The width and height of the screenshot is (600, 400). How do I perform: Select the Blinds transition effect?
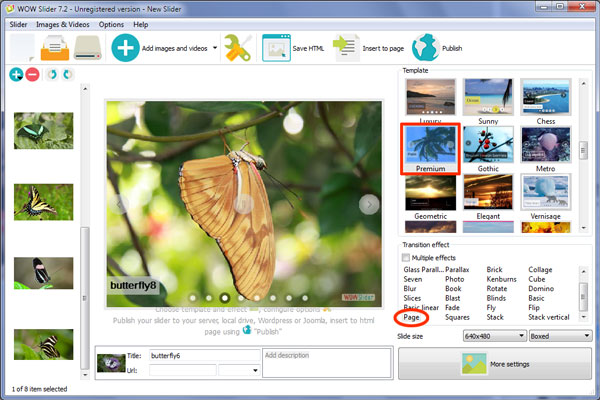point(496,298)
